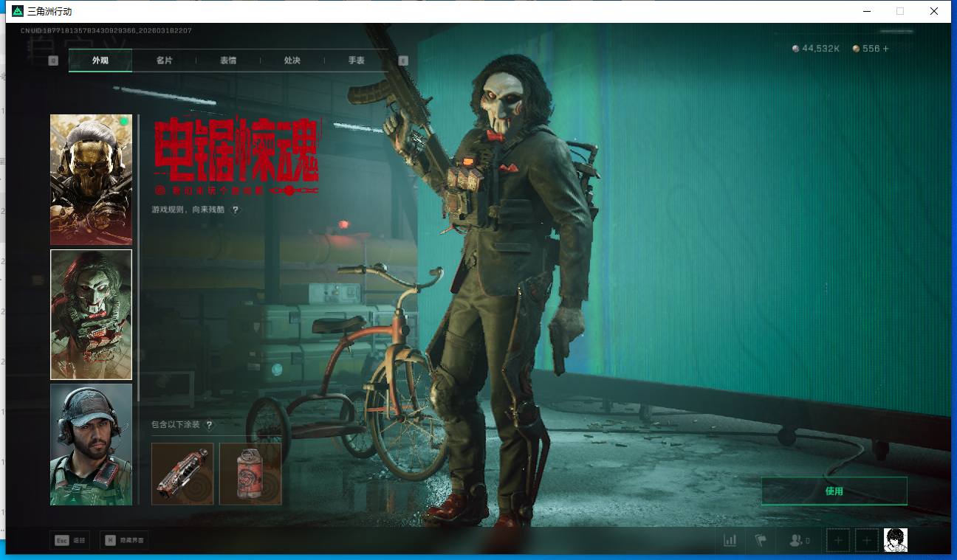Image resolution: width=957 pixels, height=560 pixels.
Task: Go to the 手表 tab
Action: pyautogui.click(x=357, y=61)
